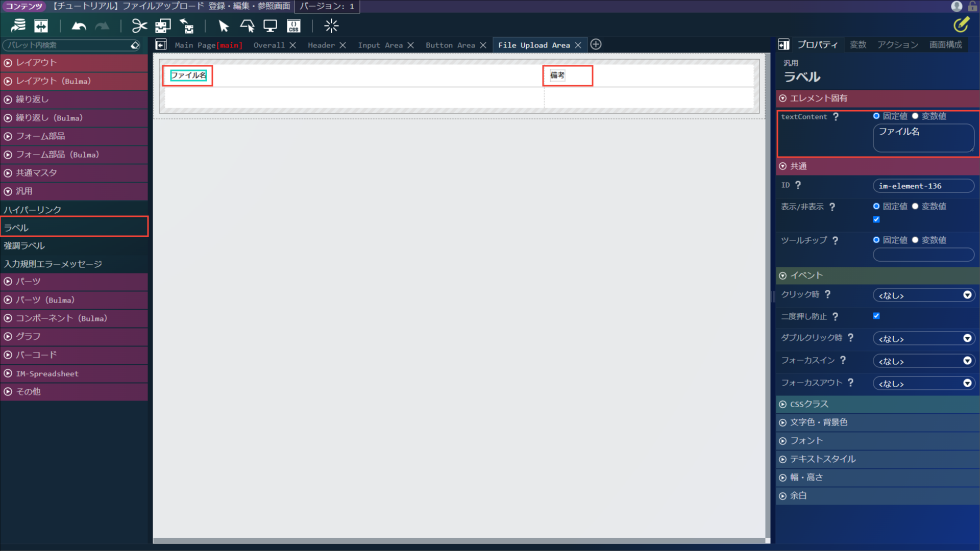Show help for 二度押し防止 option

[x=835, y=316]
